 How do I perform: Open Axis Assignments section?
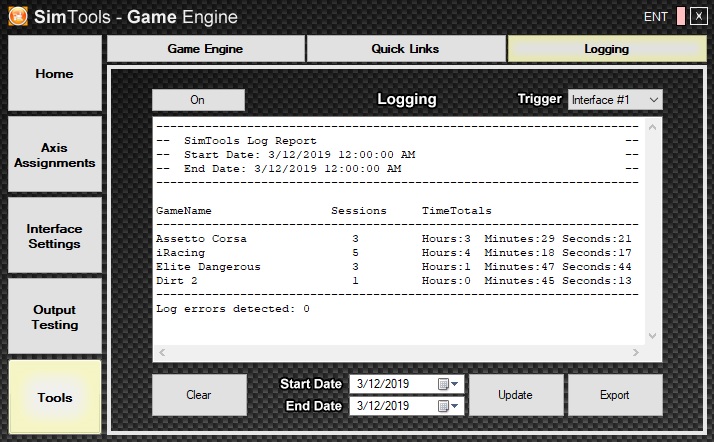click(x=55, y=154)
